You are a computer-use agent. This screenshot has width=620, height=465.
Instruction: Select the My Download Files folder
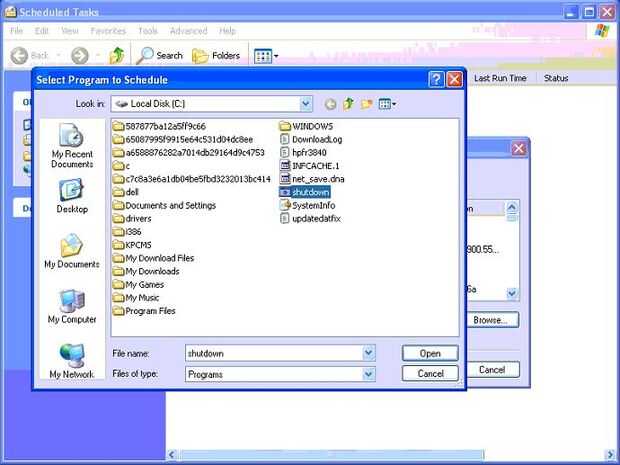tap(154, 258)
